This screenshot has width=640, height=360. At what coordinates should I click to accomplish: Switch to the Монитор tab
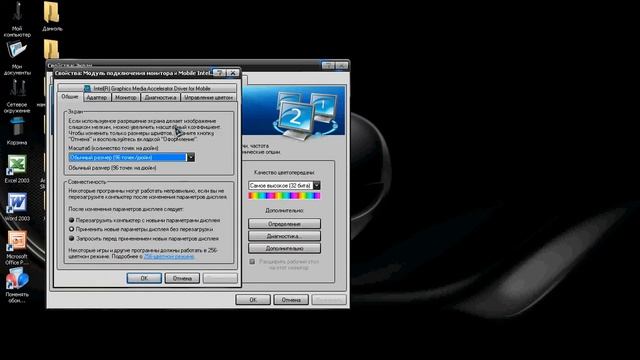click(x=126, y=98)
